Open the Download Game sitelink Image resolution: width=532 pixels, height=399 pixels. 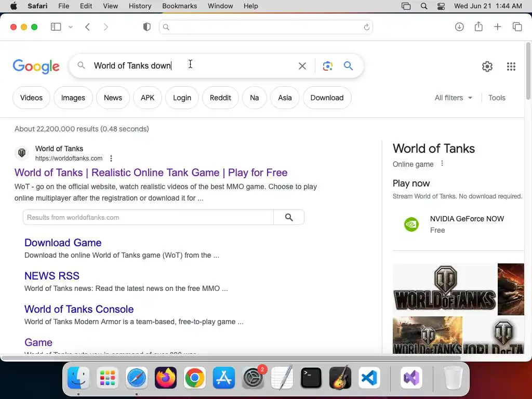click(63, 243)
